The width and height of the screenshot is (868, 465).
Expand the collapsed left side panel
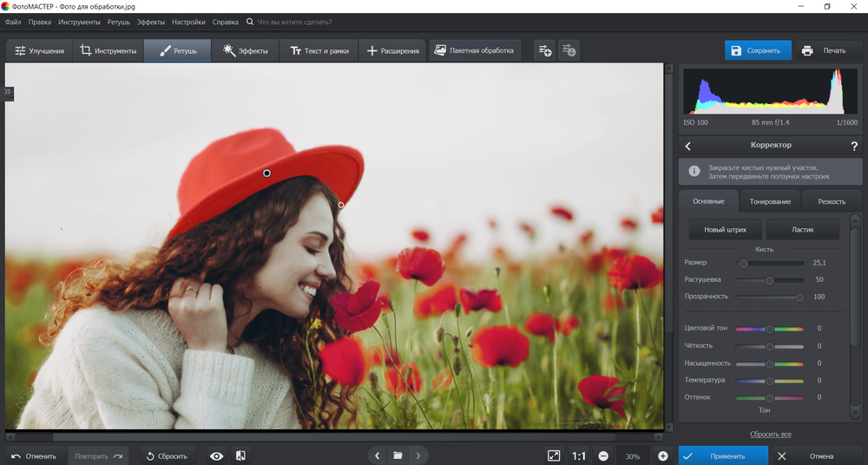tap(8, 91)
